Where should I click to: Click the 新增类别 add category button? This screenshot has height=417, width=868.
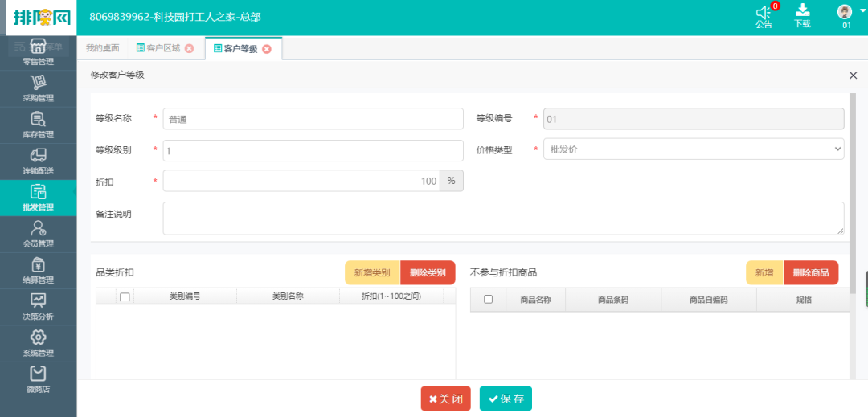coord(372,273)
